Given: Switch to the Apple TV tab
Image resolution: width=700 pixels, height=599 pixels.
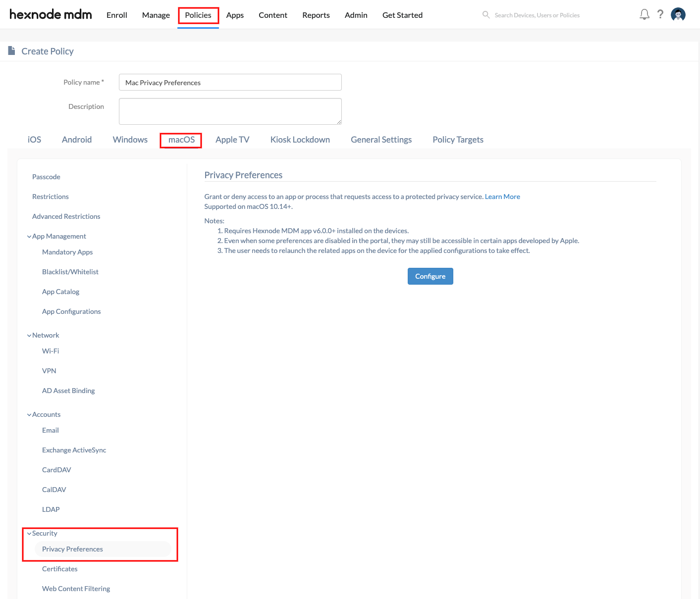Looking at the screenshot, I should (x=232, y=140).
